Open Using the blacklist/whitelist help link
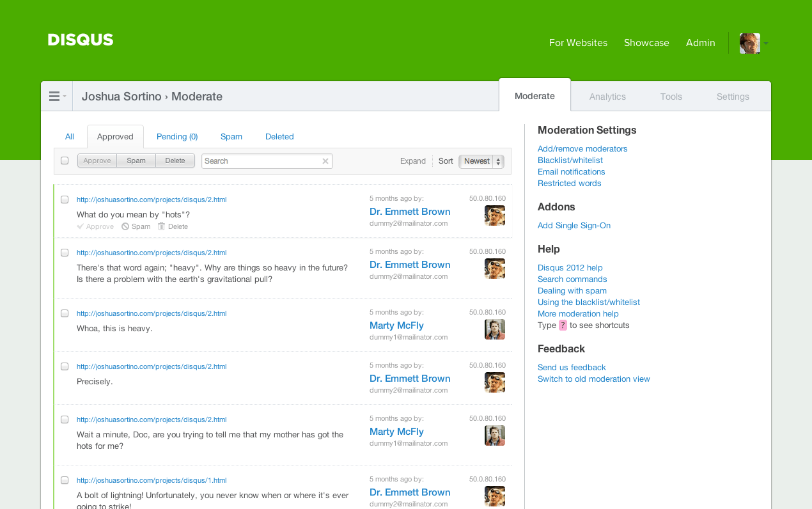This screenshot has height=509, width=812. point(589,302)
